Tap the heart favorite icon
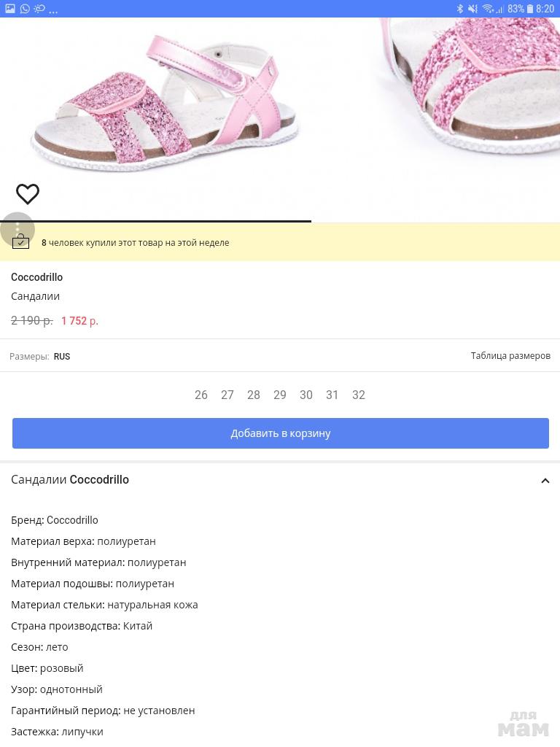560x747 pixels. [28, 194]
